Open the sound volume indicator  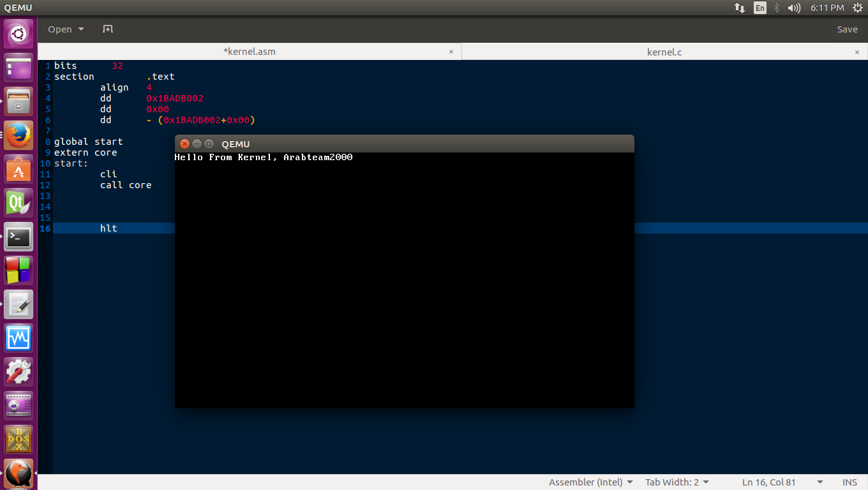pyautogui.click(x=794, y=8)
